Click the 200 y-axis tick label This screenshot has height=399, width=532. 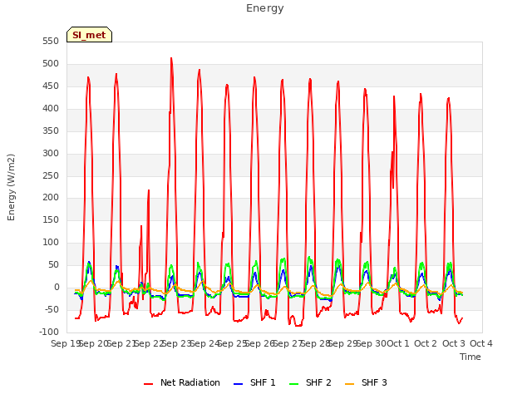[x=51, y=198]
